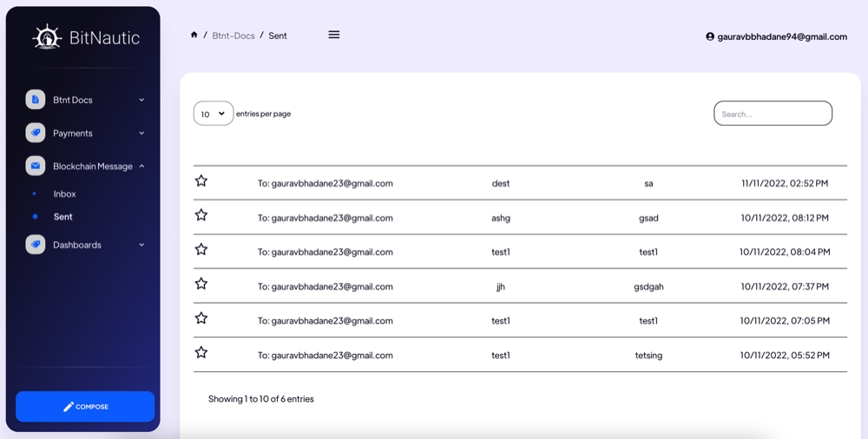Star the message with subject ashg
868x439 pixels.
[201, 215]
